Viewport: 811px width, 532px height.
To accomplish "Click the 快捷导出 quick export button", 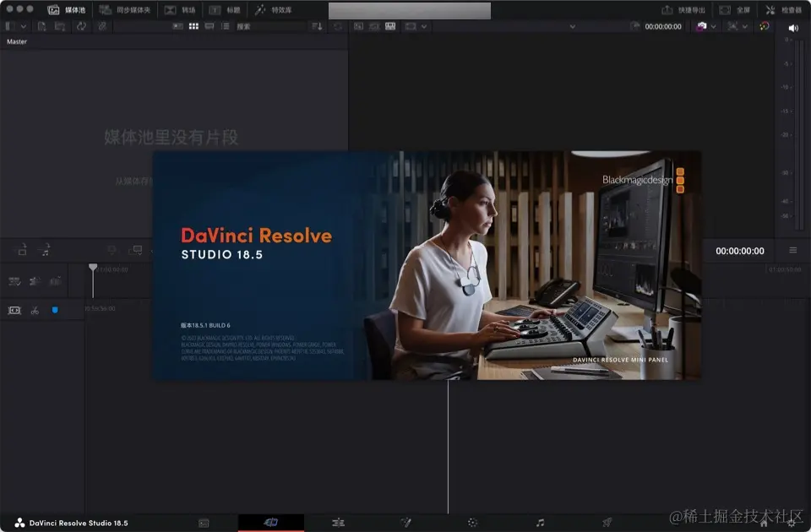I will pos(683,10).
